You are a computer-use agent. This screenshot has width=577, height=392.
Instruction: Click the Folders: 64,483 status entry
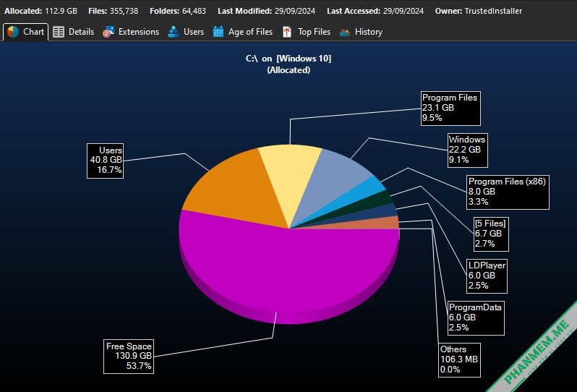point(178,11)
